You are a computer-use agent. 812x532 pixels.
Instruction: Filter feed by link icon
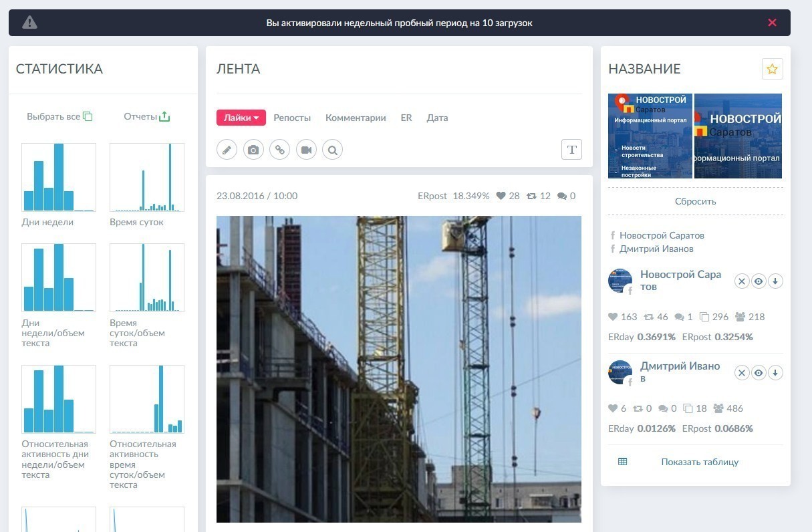(x=280, y=150)
